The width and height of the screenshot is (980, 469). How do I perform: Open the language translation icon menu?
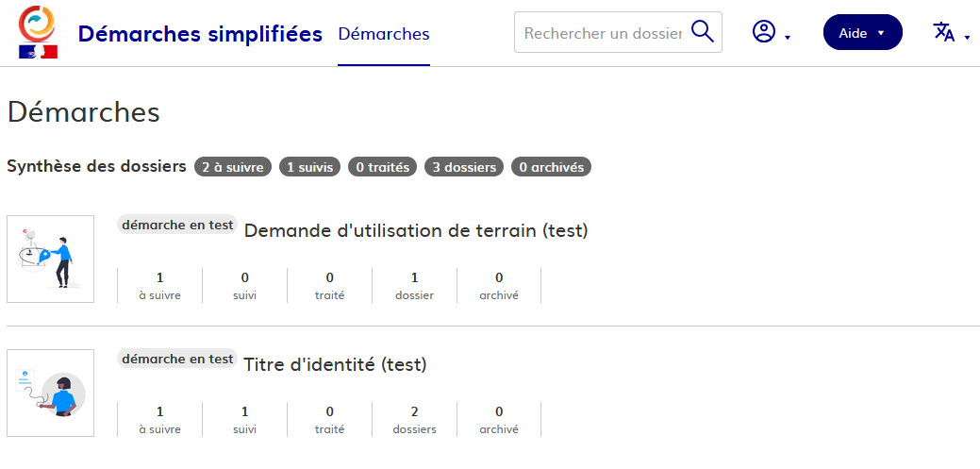(943, 32)
